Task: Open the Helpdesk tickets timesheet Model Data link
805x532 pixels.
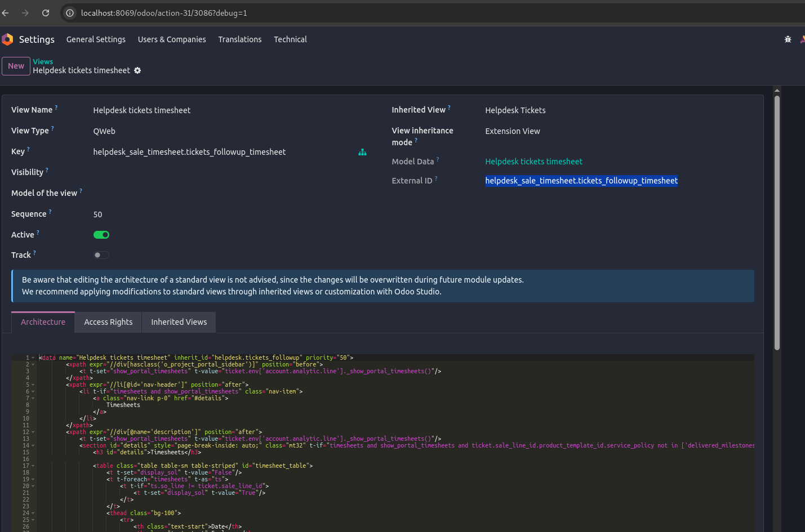Action: click(533, 162)
